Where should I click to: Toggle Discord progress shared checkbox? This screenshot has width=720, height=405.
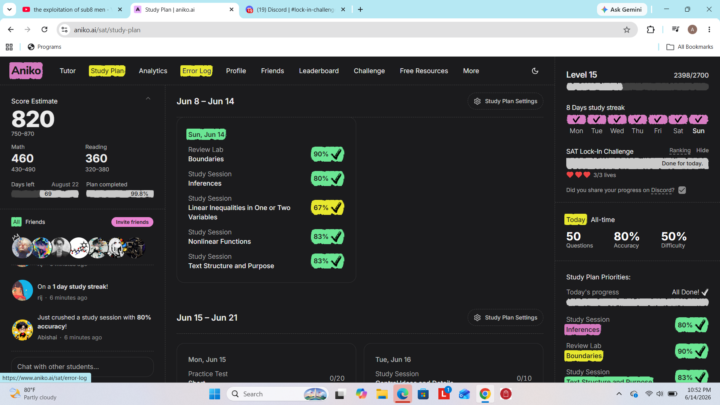coord(682,190)
